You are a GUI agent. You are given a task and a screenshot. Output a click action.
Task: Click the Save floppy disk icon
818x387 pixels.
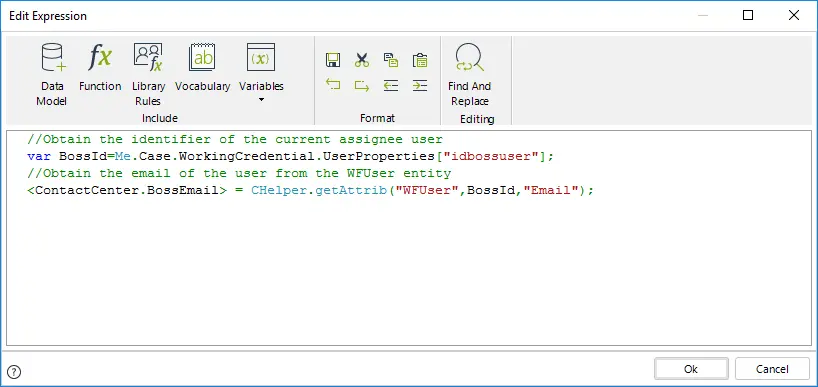[x=333, y=60]
